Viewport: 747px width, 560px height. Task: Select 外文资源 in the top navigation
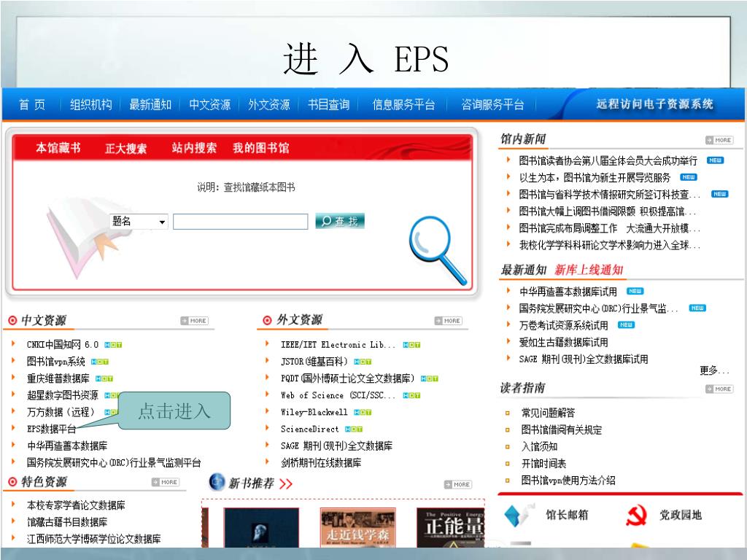[268, 104]
